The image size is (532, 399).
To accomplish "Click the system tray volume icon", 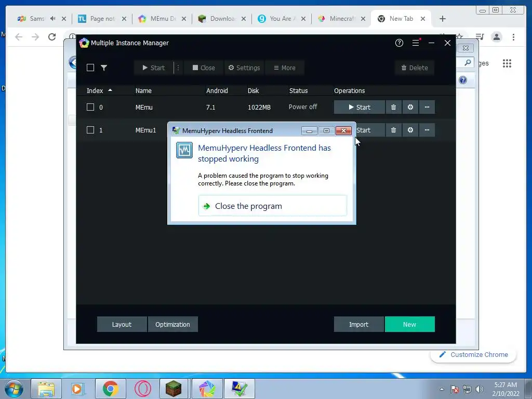I will (480, 389).
